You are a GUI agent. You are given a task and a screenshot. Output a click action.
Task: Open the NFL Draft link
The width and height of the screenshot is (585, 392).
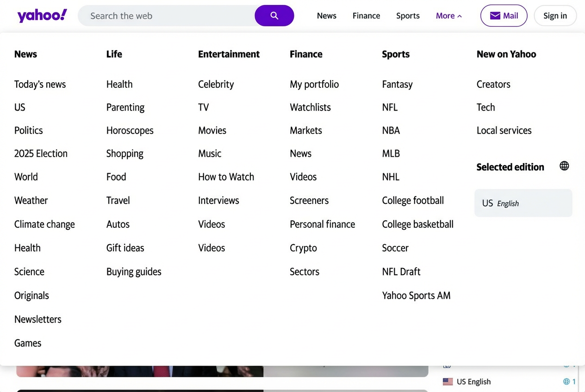[401, 271]
